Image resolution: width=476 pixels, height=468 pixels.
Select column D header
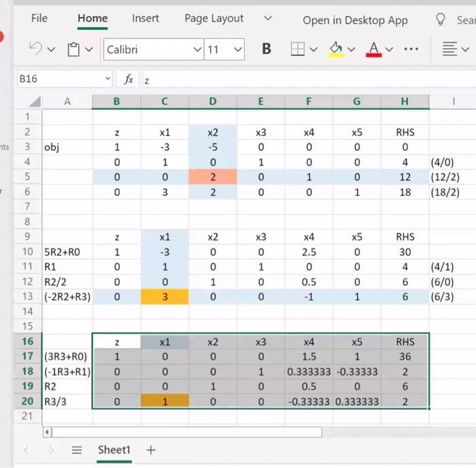[212, 101]
